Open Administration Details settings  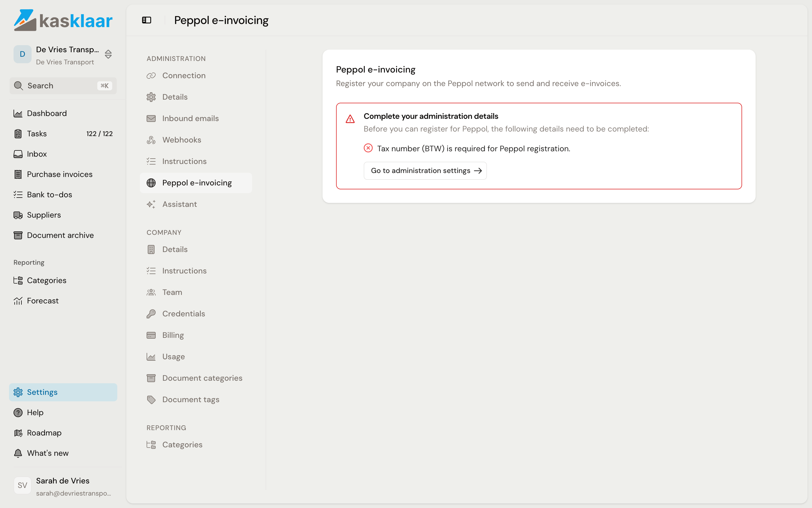[196, 97]
